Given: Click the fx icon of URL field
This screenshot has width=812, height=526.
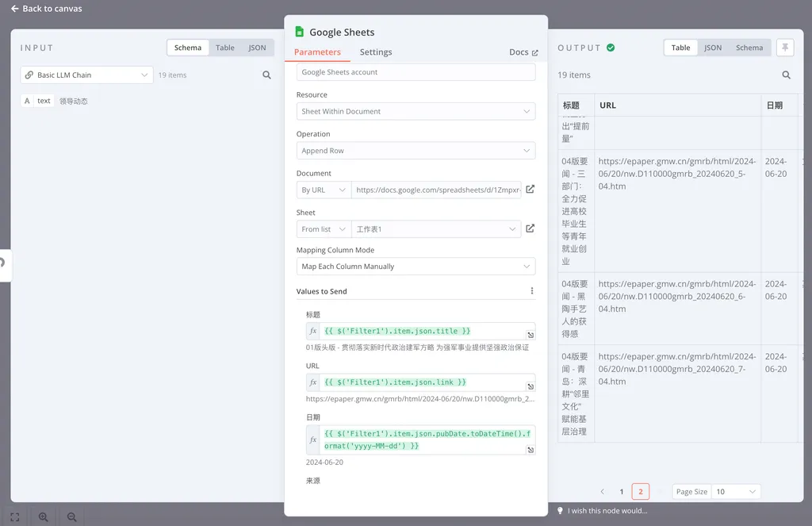Looking at the screenshot, I should point(312,382).
